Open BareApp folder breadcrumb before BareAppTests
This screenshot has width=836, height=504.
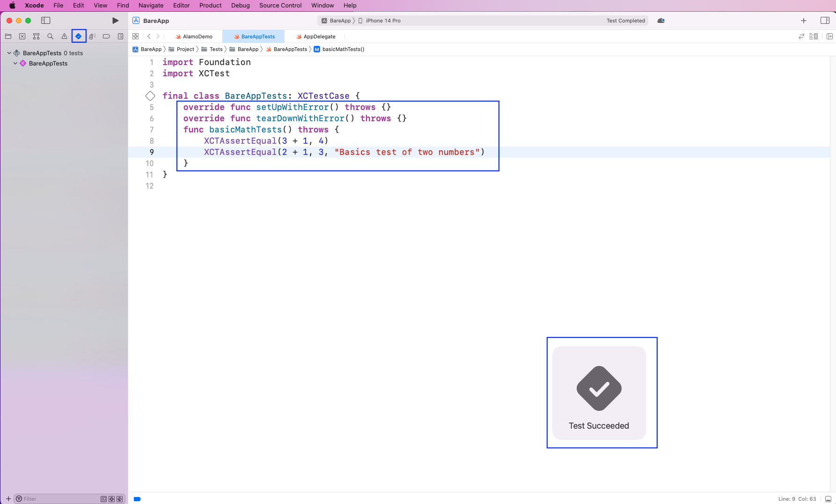point(244,49)
